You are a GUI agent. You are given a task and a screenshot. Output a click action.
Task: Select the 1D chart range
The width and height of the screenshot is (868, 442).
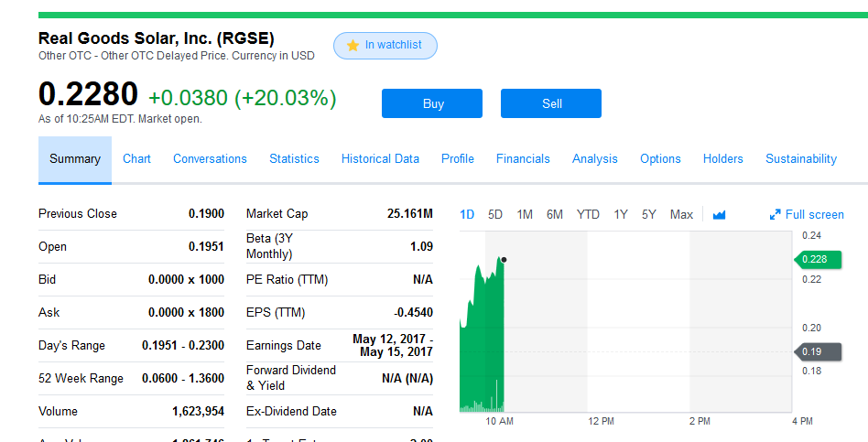point(467,215)
